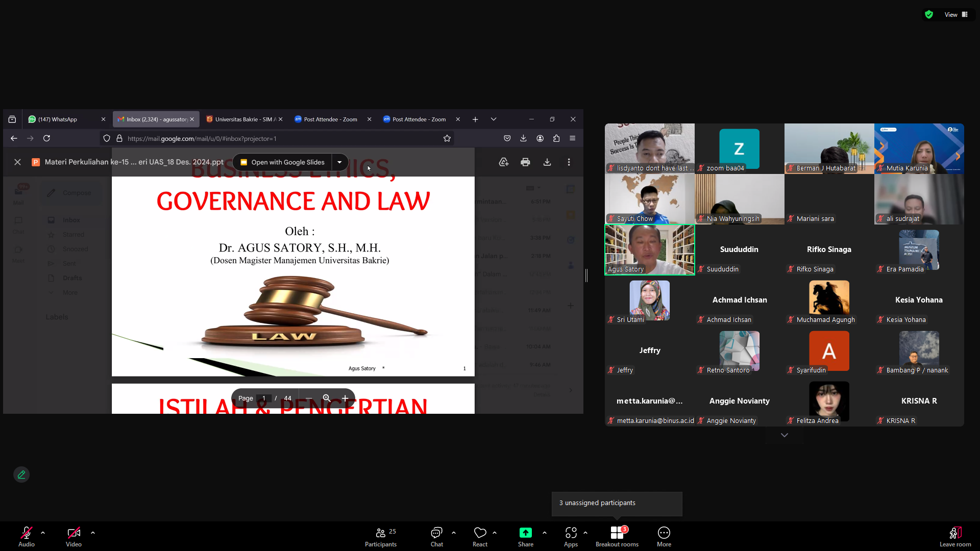
Task: Open the More meeting options menu
Action: click(664, 536)
